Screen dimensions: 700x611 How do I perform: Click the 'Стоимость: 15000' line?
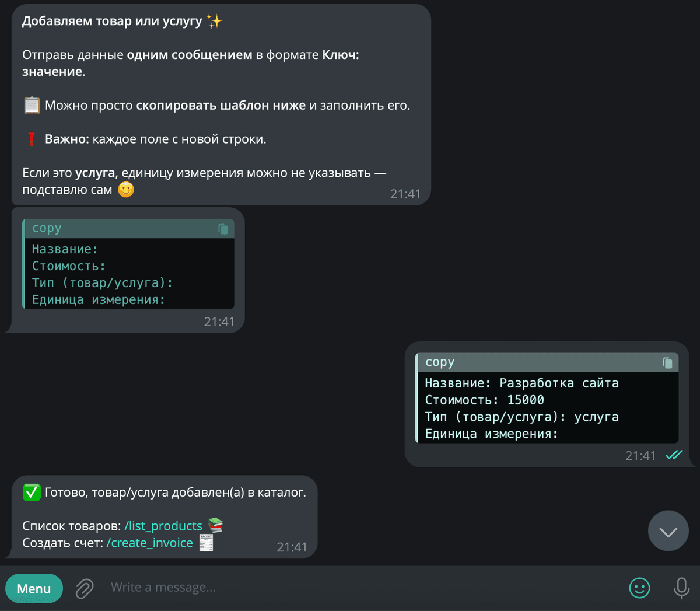point(484,400)
